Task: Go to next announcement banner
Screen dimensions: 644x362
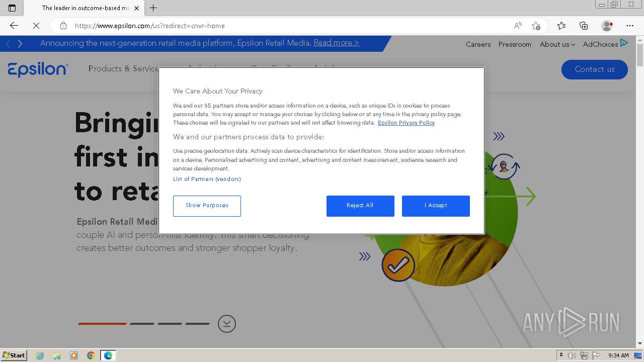Action: (20, 44)
